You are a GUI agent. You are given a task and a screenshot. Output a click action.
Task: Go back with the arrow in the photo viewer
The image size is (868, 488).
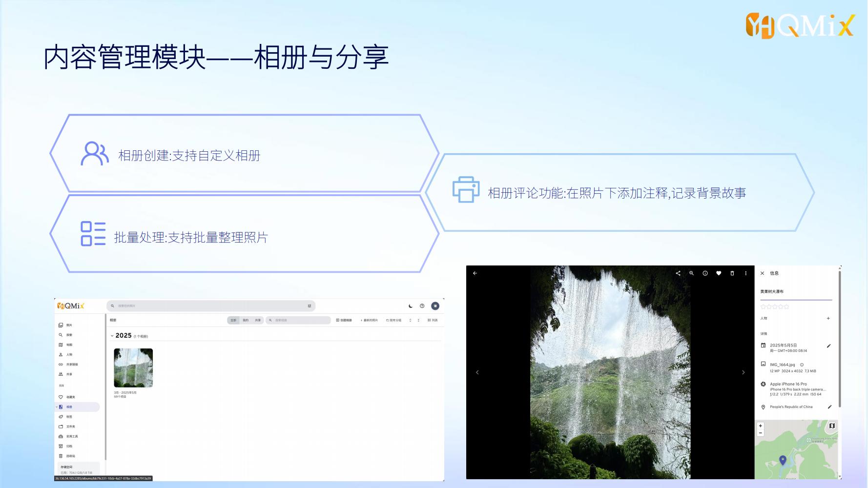pyautogui.click(x=475, y=273)
